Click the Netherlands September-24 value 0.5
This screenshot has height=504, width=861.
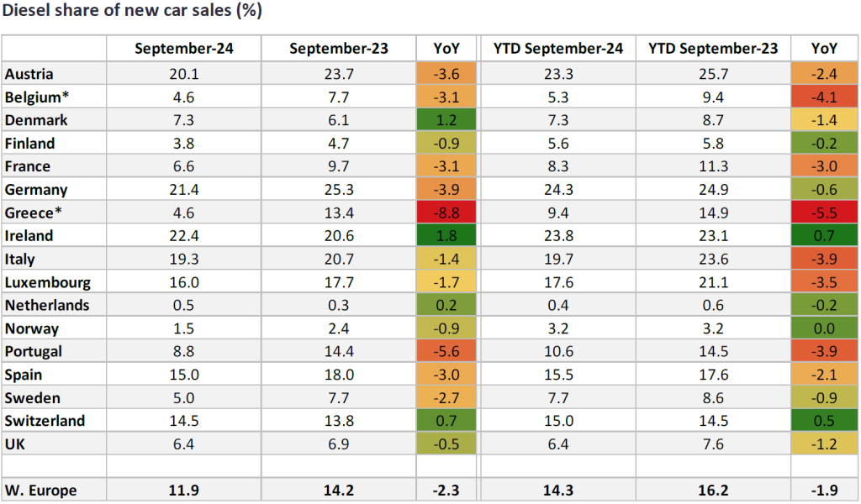(x=184, y=305)
